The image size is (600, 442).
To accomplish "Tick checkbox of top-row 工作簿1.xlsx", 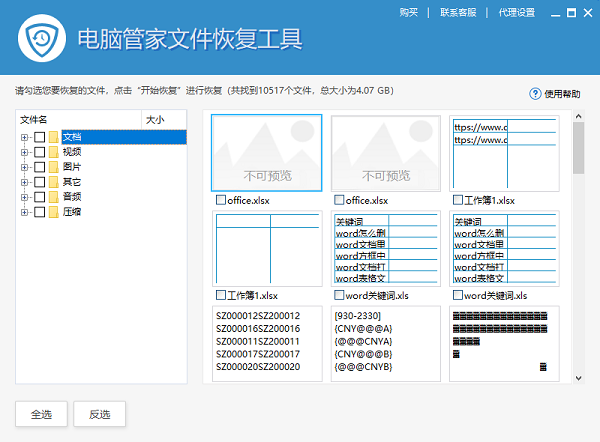I will (x=458, y=200).
